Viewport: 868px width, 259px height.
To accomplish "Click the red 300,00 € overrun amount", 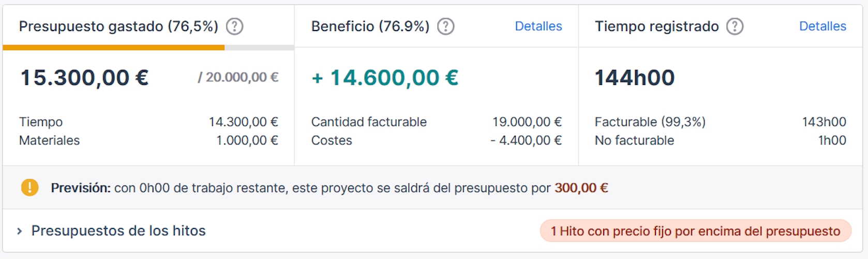I will [581, 188].
